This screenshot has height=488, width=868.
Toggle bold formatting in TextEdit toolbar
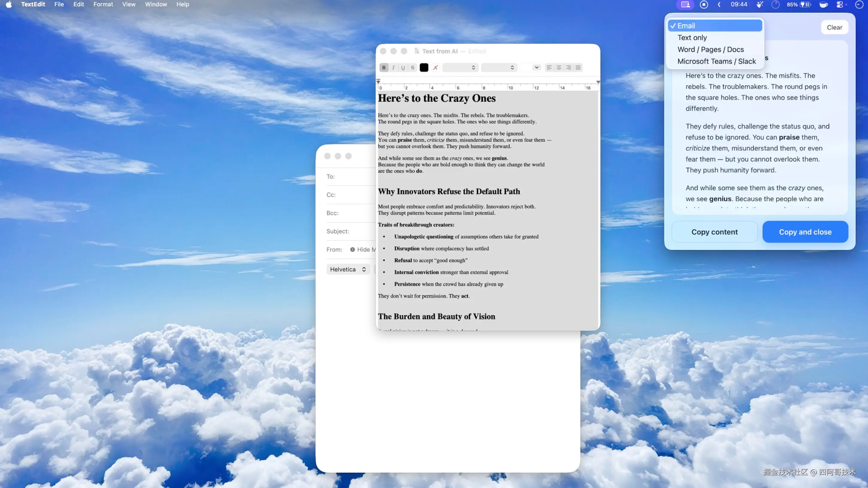click(x=384, y=67)
